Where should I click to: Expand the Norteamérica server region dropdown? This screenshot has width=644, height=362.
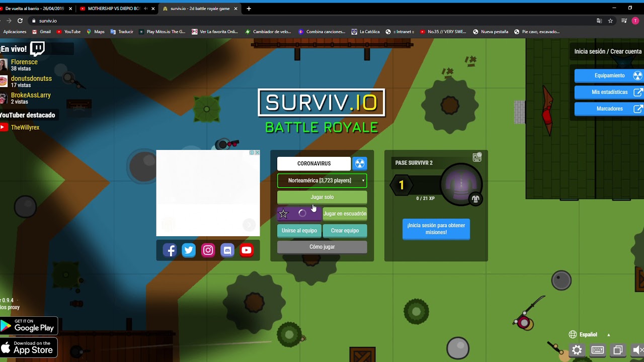(x=322, y=180)
